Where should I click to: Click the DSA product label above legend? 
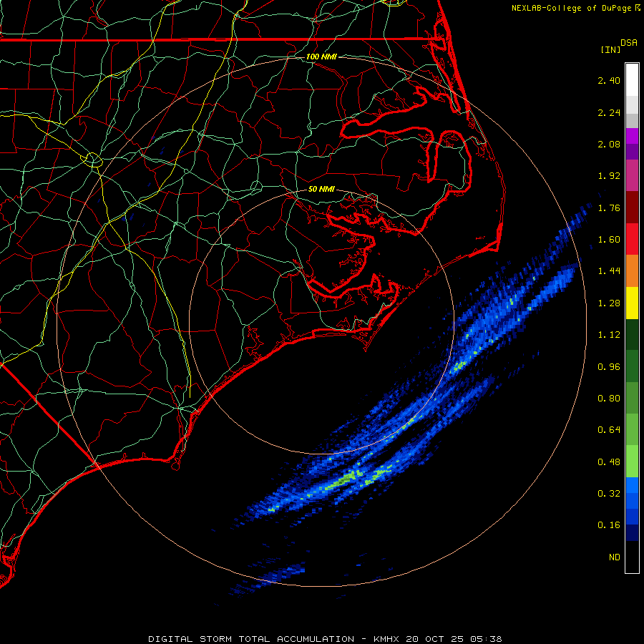click(x=629, y=43)
